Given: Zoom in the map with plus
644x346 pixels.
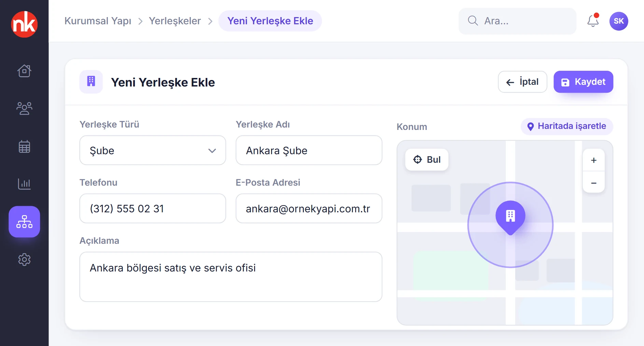Looking at the screenshot, I should tap(594, 160).
